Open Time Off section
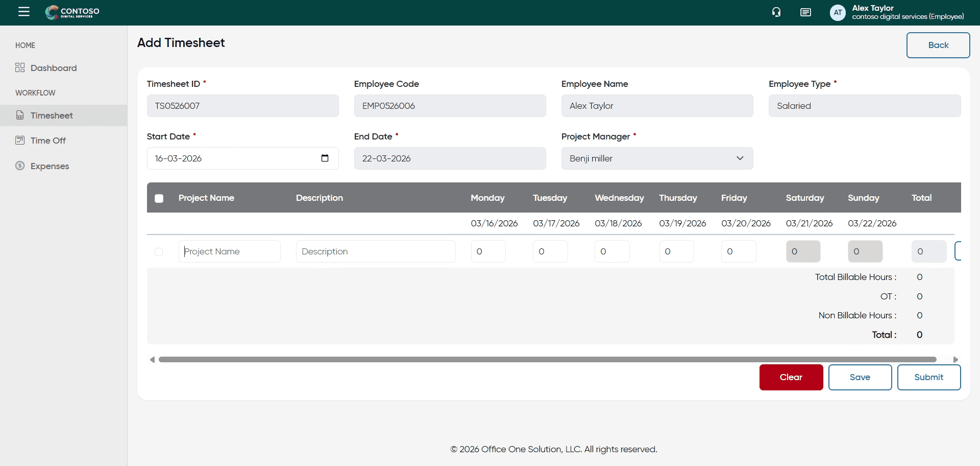The height and width of the screenshot is (466, 980). [48, 141]
